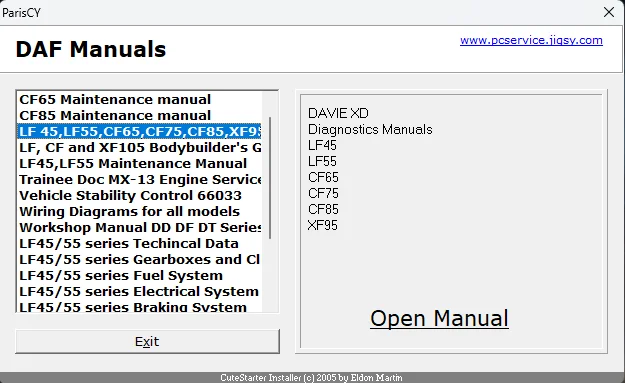Click highlighted LF 45,LF55,CF65,CF75 list row
The width and height of the screenshot is (625, 383).
[x=140, y=132]
